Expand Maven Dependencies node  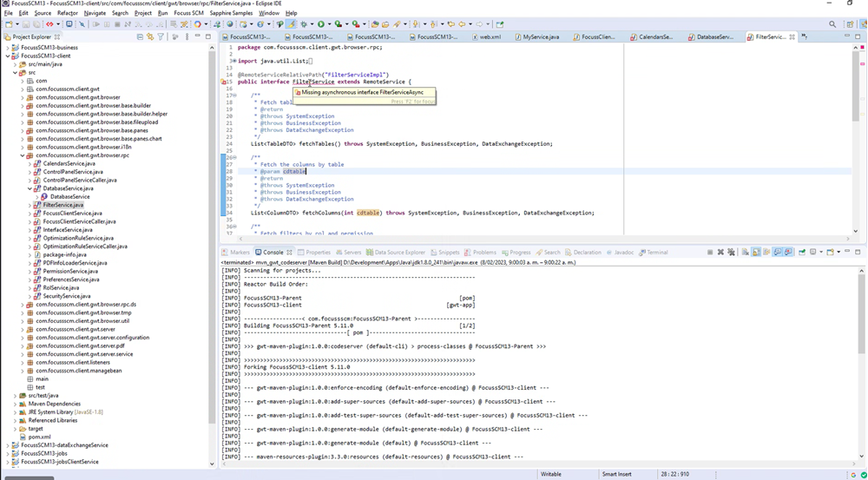coord(16,404)
